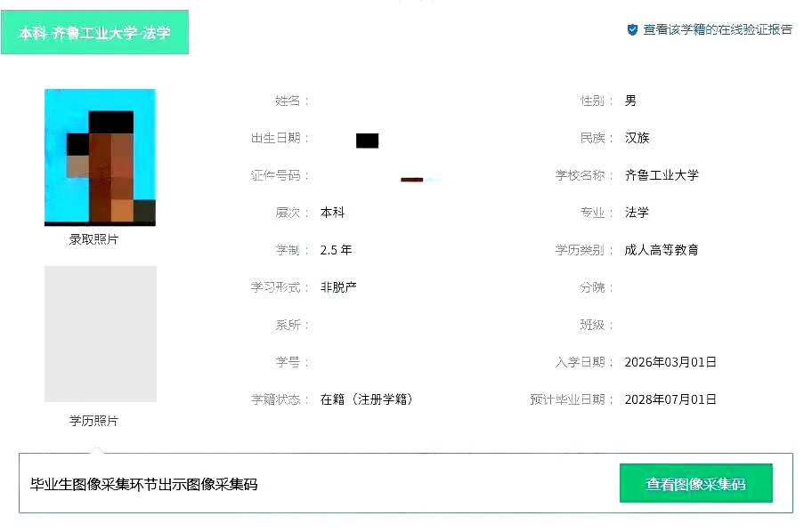812x532 pixels.
Task: Click the 学籍状态 value 在籍（注册学籍）
Action: pyautogui.click(x=368, y=399)
